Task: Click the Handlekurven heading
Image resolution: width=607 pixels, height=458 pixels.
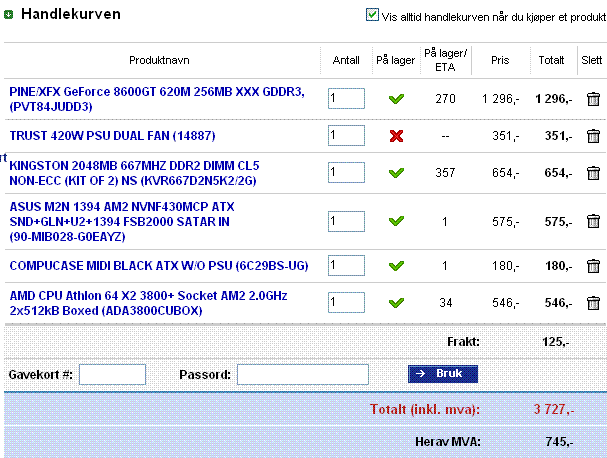Action: point(71,14)
